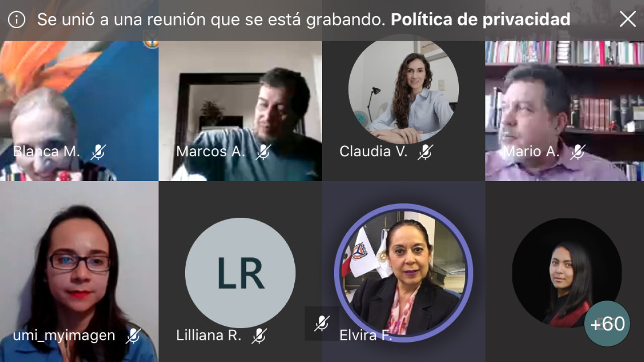644x362 pixels.
Task: Click umi_myimagen's muted microphone icon
Action: coord(133,336)
